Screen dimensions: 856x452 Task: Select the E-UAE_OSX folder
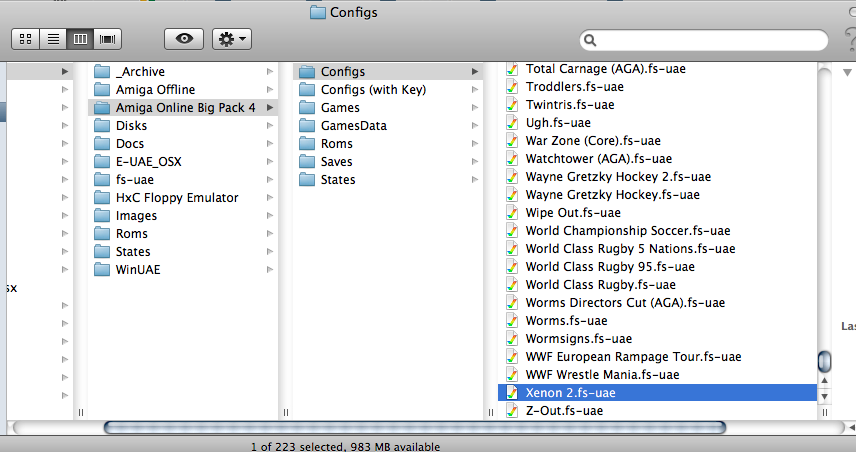[183, 162]
